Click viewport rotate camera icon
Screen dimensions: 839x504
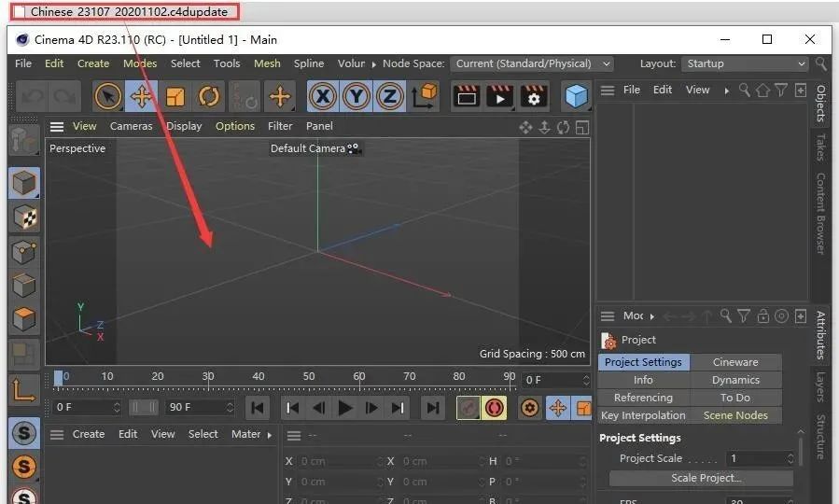click(x=563, y=127)
